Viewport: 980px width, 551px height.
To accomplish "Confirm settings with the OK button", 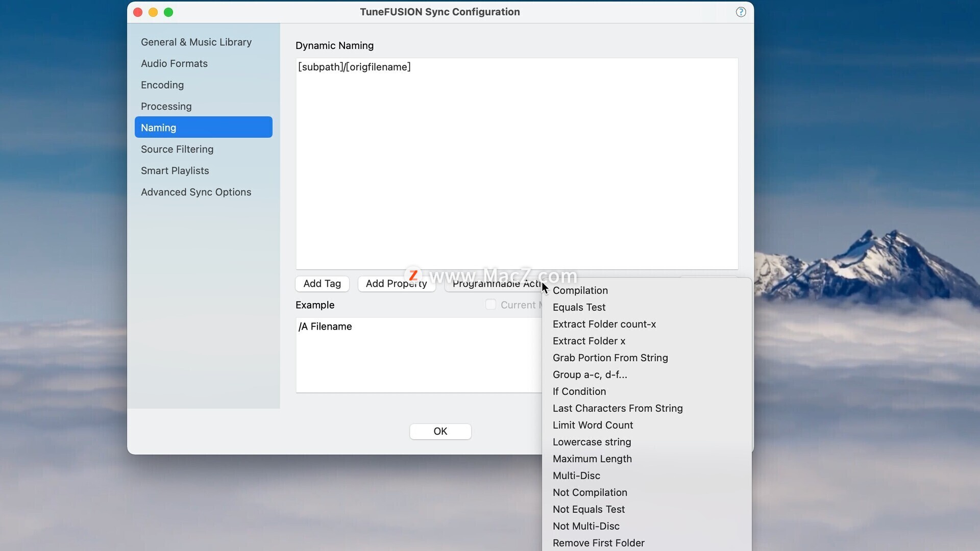I will coord(440,432).
